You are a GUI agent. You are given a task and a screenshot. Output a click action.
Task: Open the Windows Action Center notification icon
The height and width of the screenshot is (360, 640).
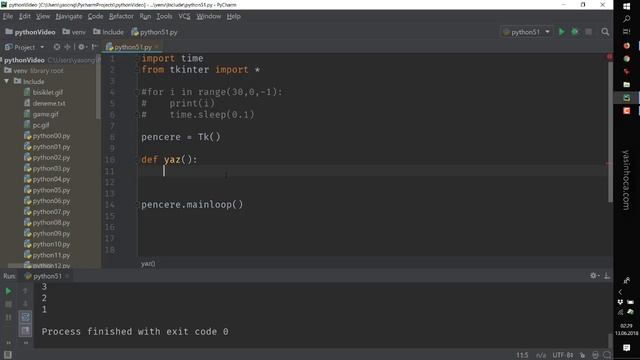point(627,348)
